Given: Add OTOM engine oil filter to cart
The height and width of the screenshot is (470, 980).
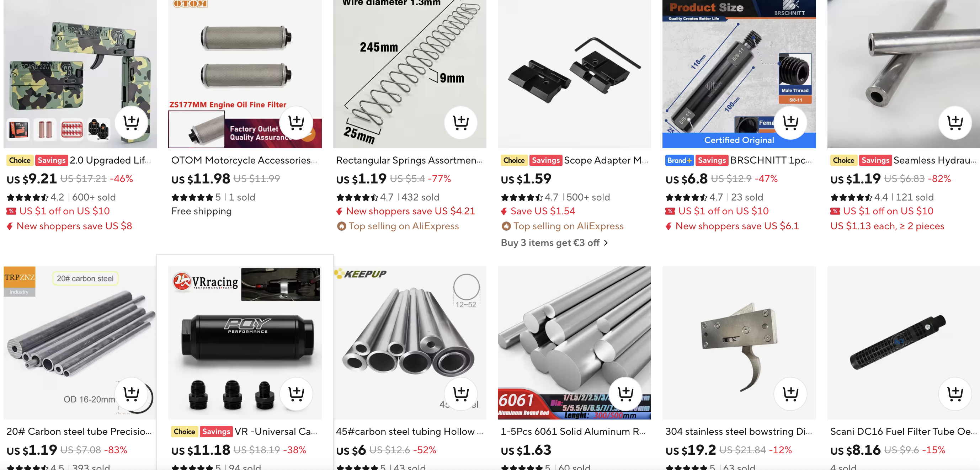Looking at the screenshot, I should tap(296, 122).
